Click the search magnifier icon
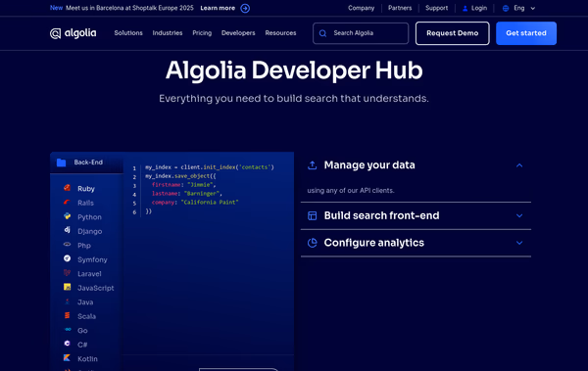 (322, 33)
